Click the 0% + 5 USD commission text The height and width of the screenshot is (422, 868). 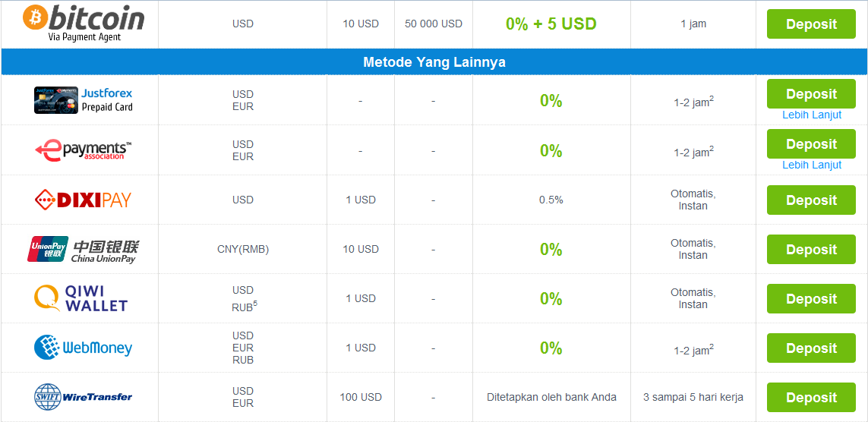click(551, 24)
